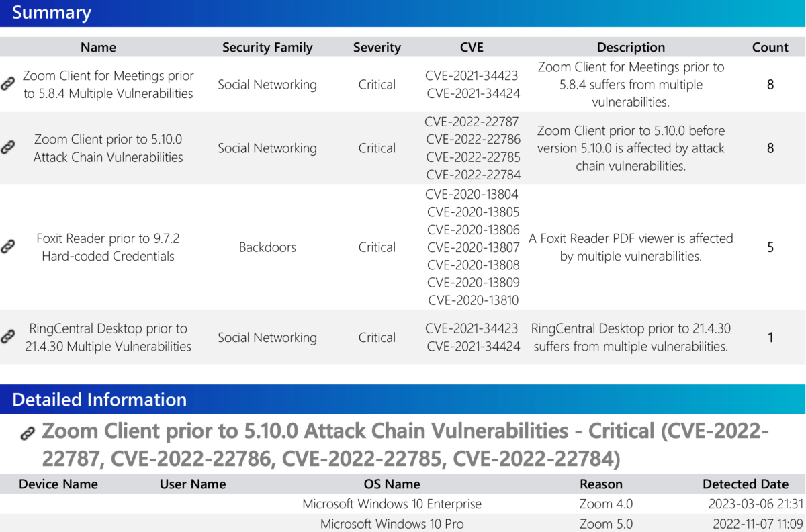Click CVE-2020-13804 in the Foxit row
Screen dimensions: 806x532
point(473,195)
